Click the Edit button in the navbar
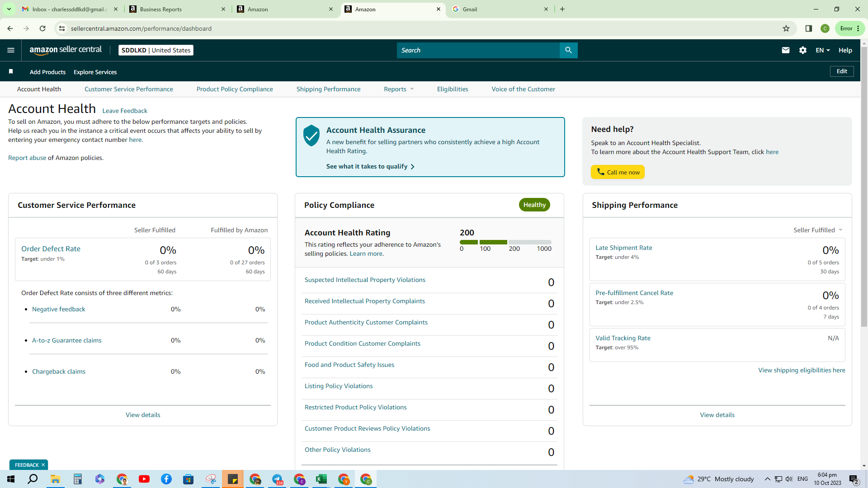This screenshot has height=488, width=868. tap(842, 71)
